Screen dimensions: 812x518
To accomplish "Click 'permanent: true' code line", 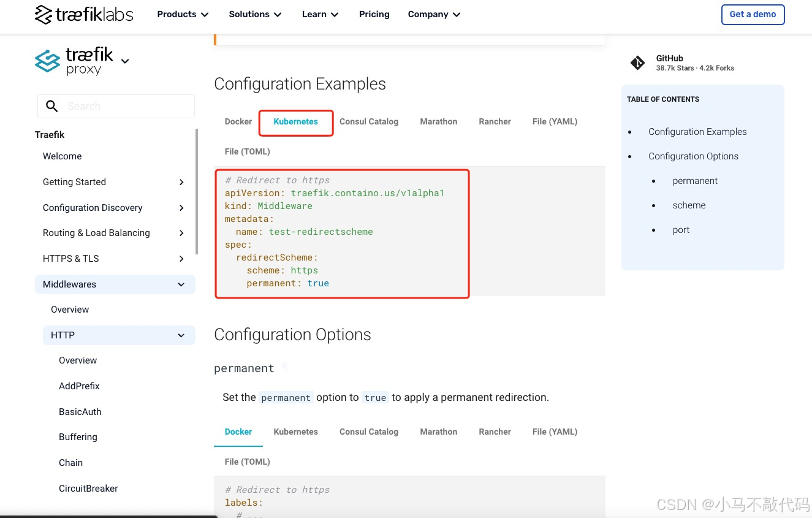I will click(x=287, y=283).
